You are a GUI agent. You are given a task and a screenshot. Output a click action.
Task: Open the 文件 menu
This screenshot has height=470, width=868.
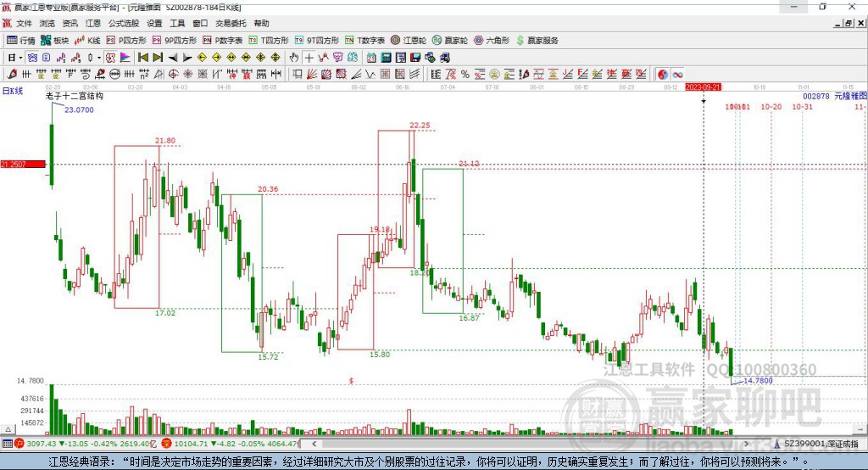pos(24,23)
